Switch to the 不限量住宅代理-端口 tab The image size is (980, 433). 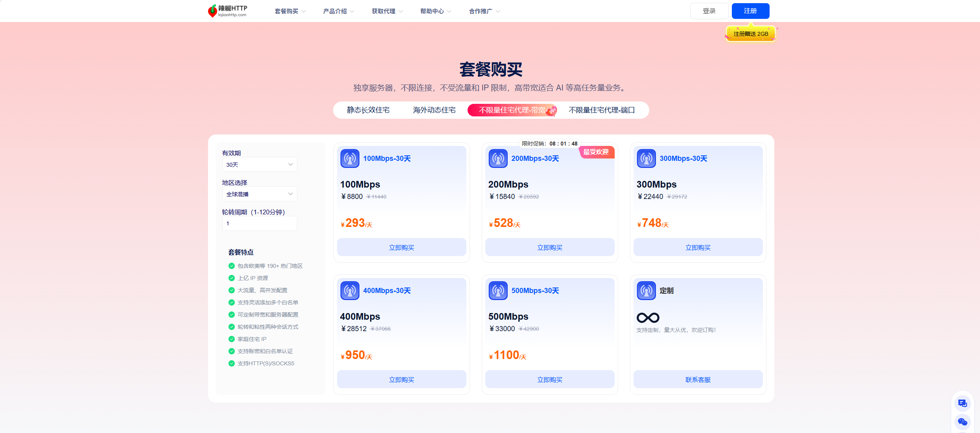603,110
